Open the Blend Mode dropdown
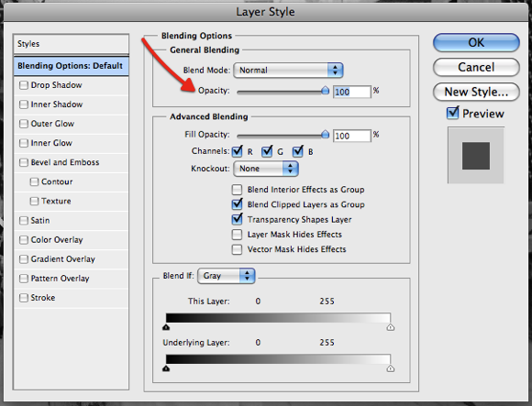The height and width of the screenshot is (406, 532). click(288, 71)
